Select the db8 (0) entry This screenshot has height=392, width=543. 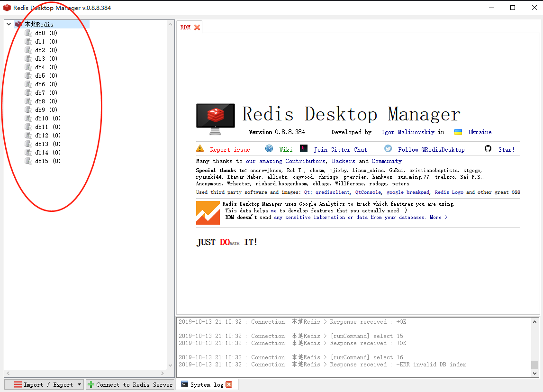46,101
